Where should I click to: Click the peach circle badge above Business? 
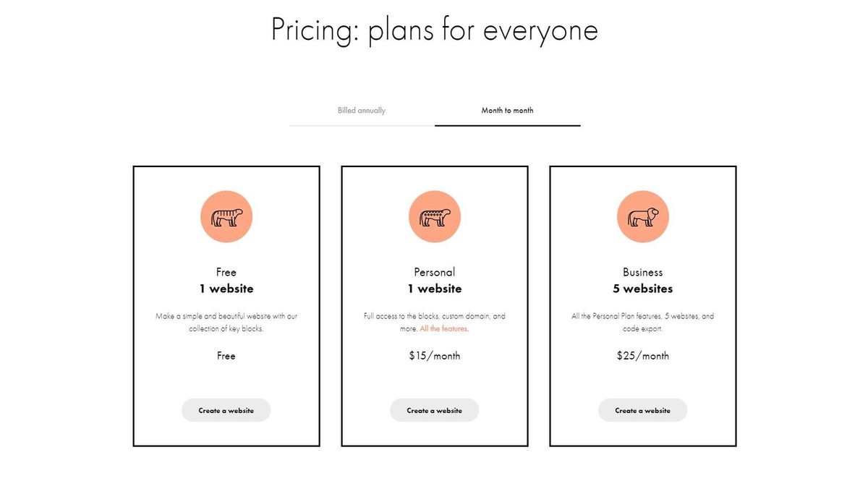(x=642, y=216)
